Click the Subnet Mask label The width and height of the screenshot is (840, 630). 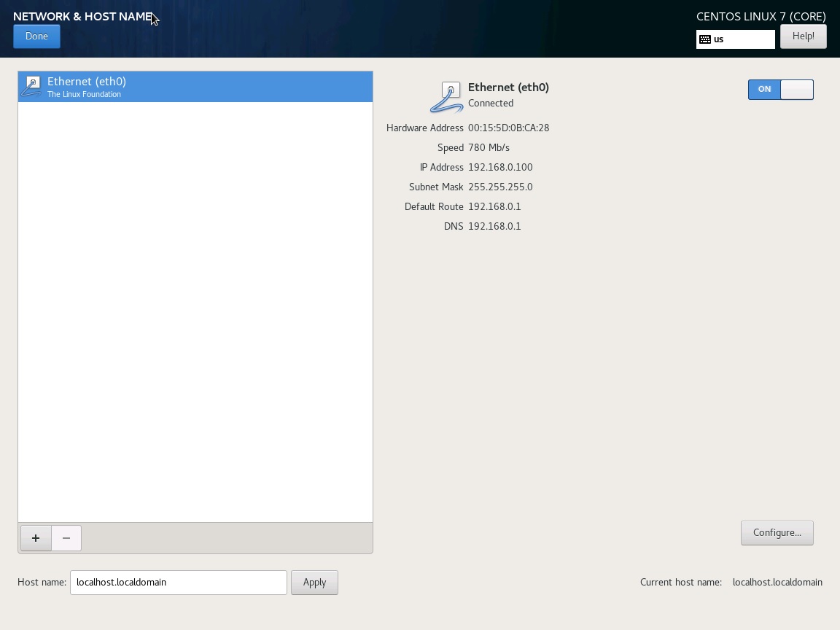436,187
